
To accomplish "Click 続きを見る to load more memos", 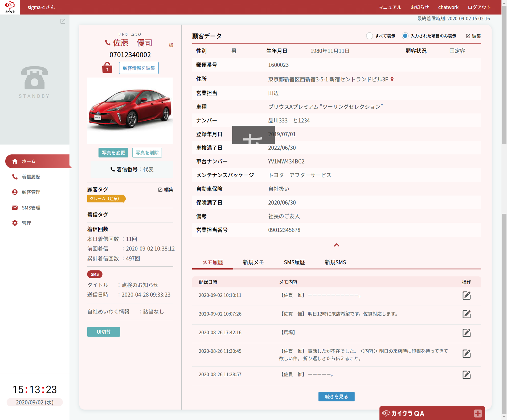I will (x=336, y=396).
